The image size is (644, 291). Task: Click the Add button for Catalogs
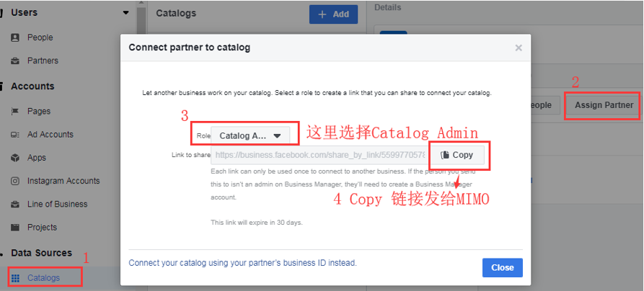click(x=333, y=14)
